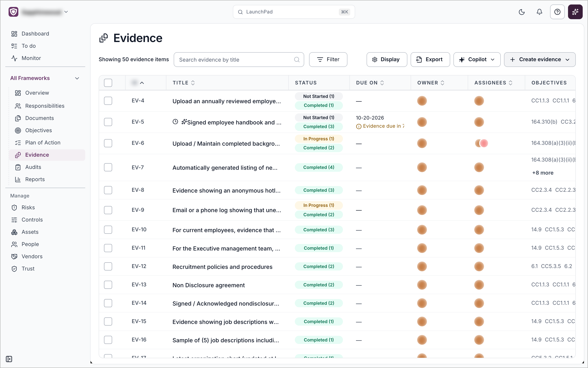This screenshot has width=588, height=368.
Task: Click assignee avatar in EV-9 row
Action: click(x=479, y=210)
